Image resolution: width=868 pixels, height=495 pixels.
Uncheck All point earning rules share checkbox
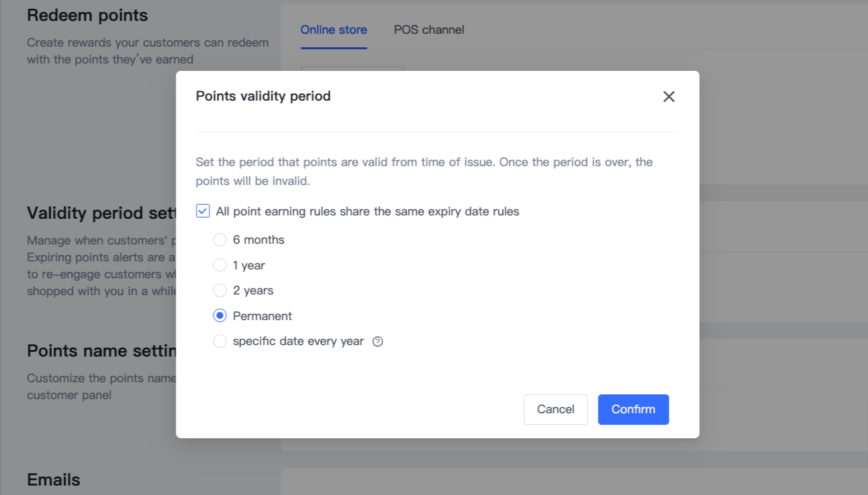(x=203, y=211)
